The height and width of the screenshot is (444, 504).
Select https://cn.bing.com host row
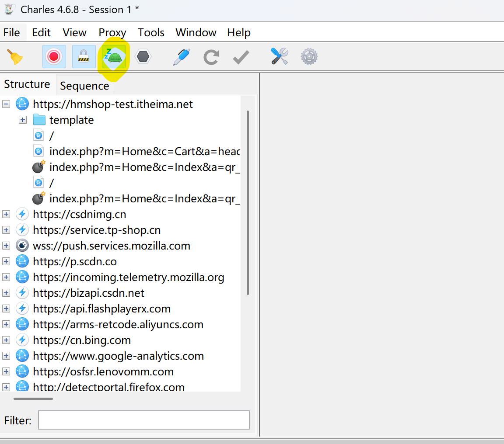pos(82,340)
